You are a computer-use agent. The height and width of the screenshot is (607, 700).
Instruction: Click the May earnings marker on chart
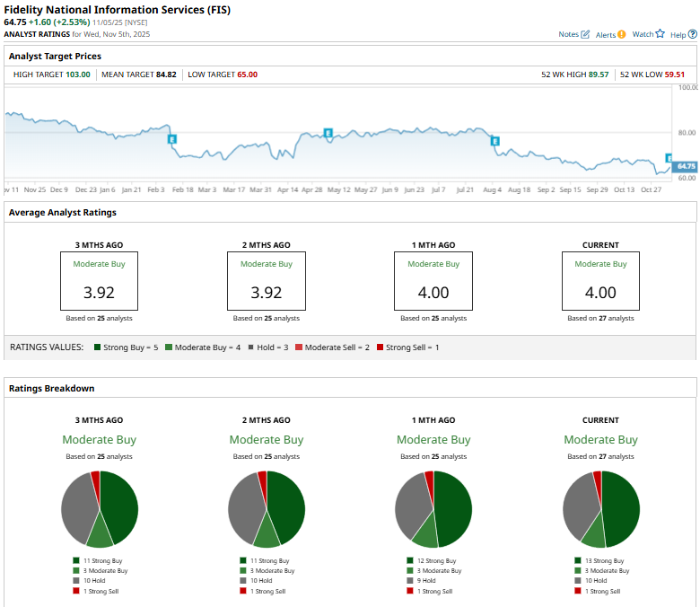(328, 133)
